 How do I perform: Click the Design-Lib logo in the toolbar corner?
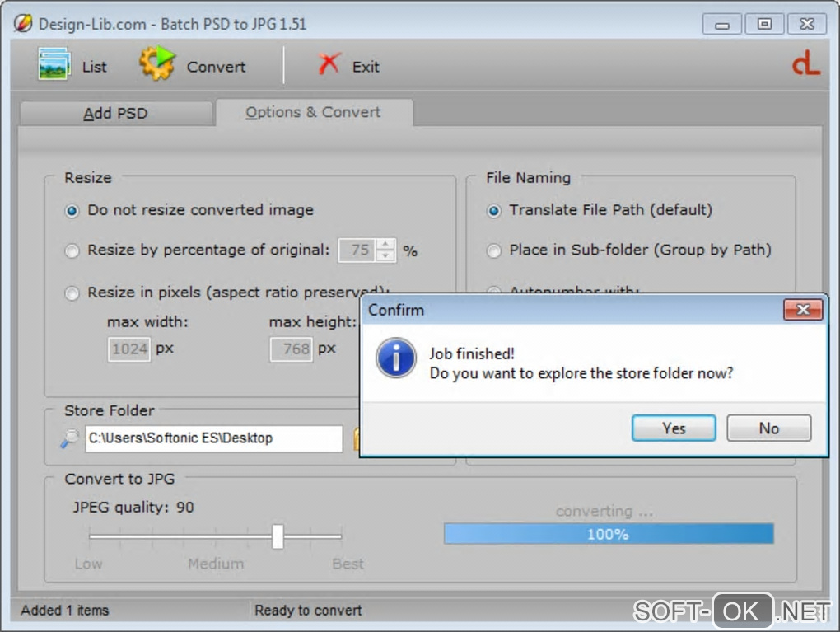click(806, 63)
